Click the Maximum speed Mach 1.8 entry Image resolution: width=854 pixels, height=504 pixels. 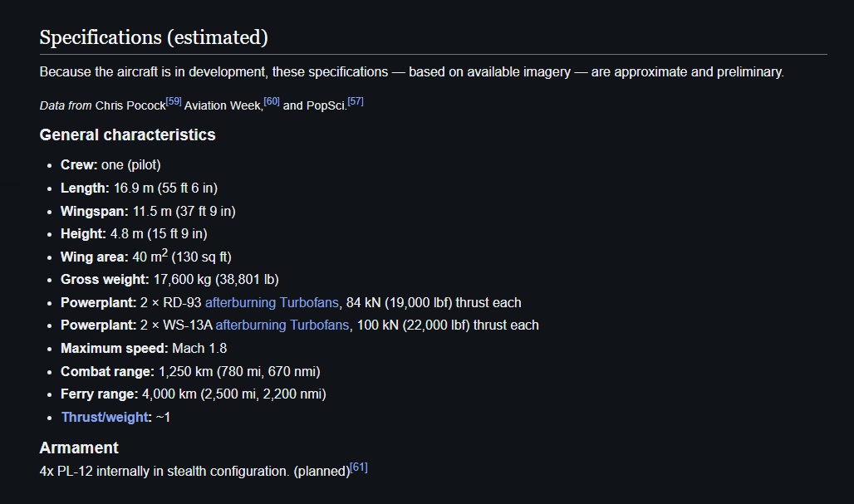point(144,349)
